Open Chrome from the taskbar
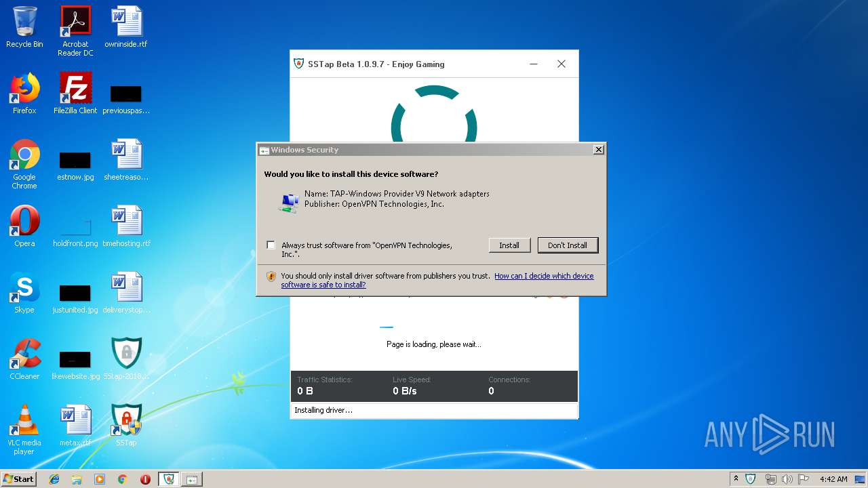Viewport: 868px width, 488px height. 122,479
